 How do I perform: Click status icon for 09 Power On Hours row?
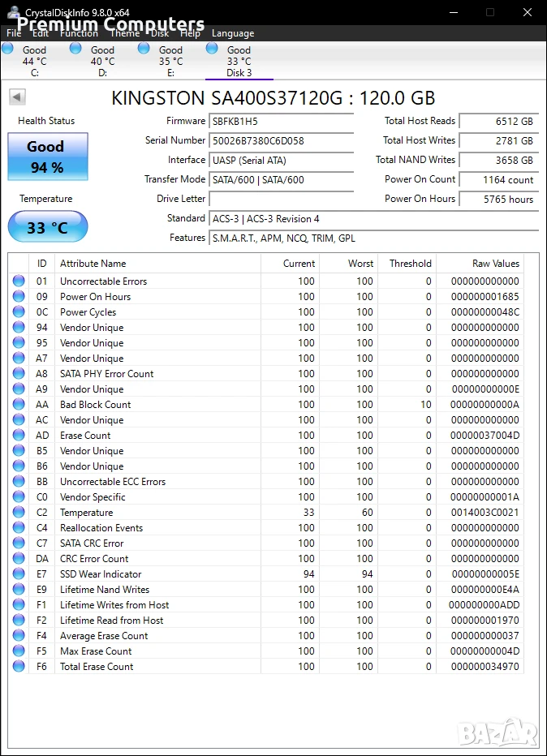[19, 296]
